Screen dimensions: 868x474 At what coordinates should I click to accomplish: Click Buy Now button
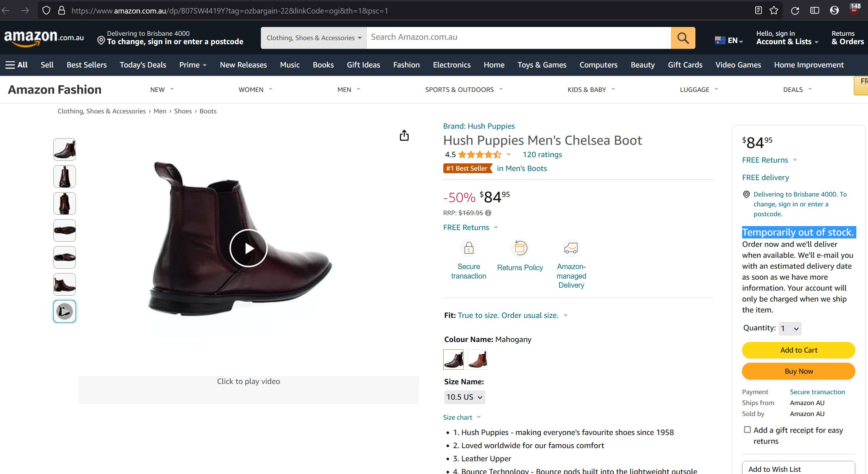tap(798, 371)
